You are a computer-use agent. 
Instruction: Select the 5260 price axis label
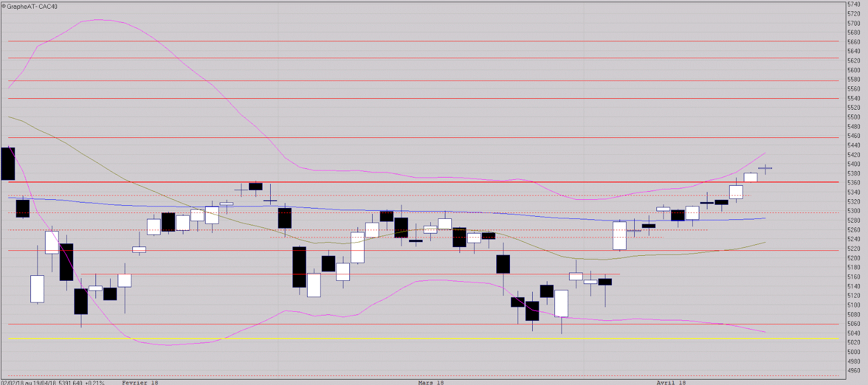(x=853, y=230)
